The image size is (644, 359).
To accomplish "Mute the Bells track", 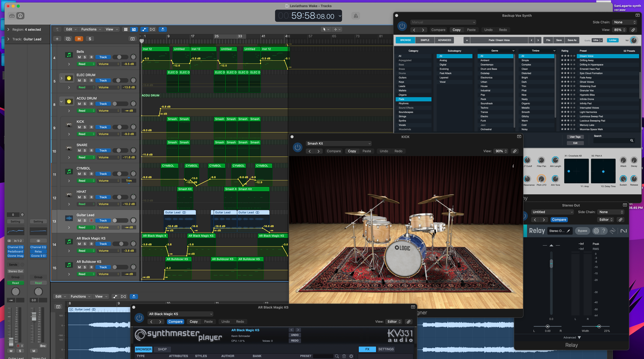I will pyautogui.click(x=79, y=57).
